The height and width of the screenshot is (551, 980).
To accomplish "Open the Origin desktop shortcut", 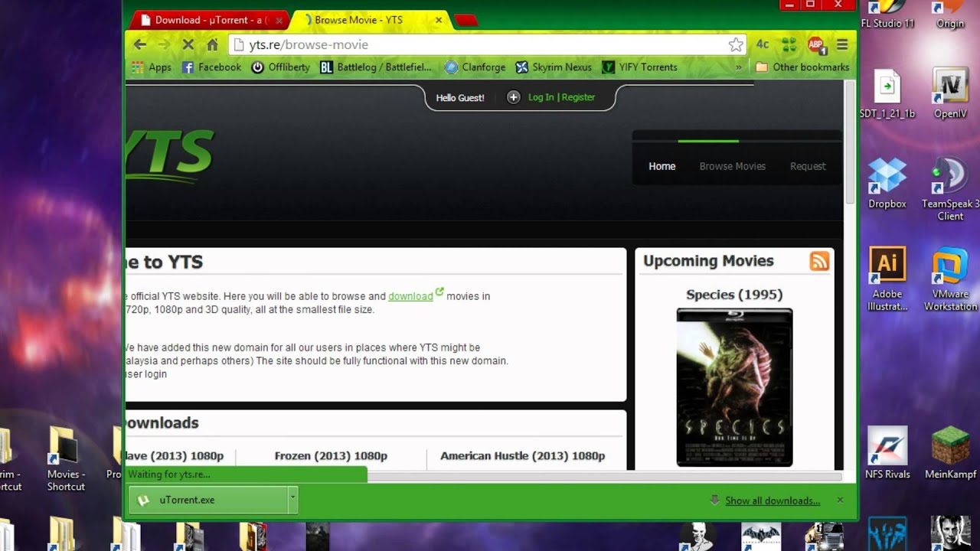I will [950, 15].
